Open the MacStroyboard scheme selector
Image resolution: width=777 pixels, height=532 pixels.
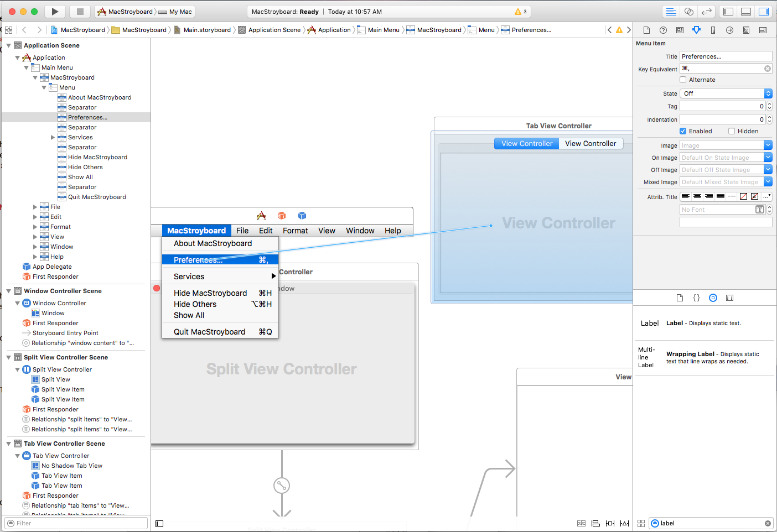click(x=125, y=12)
